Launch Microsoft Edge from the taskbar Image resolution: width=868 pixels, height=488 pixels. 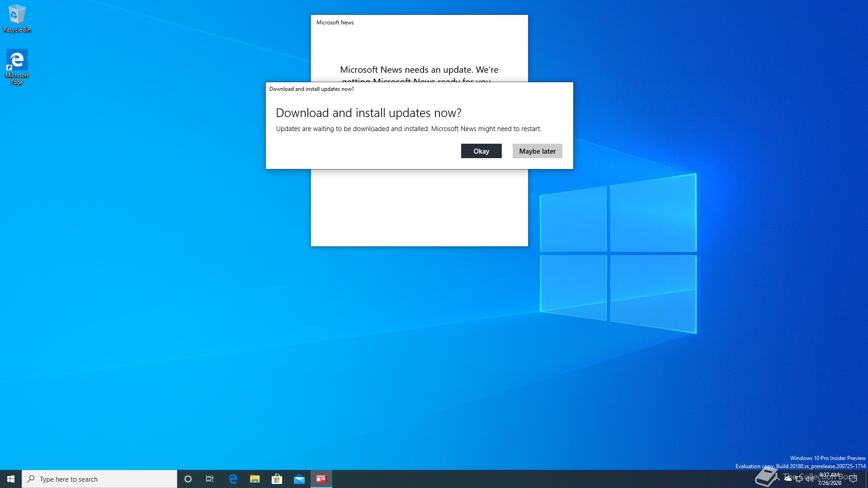point(233,479)
